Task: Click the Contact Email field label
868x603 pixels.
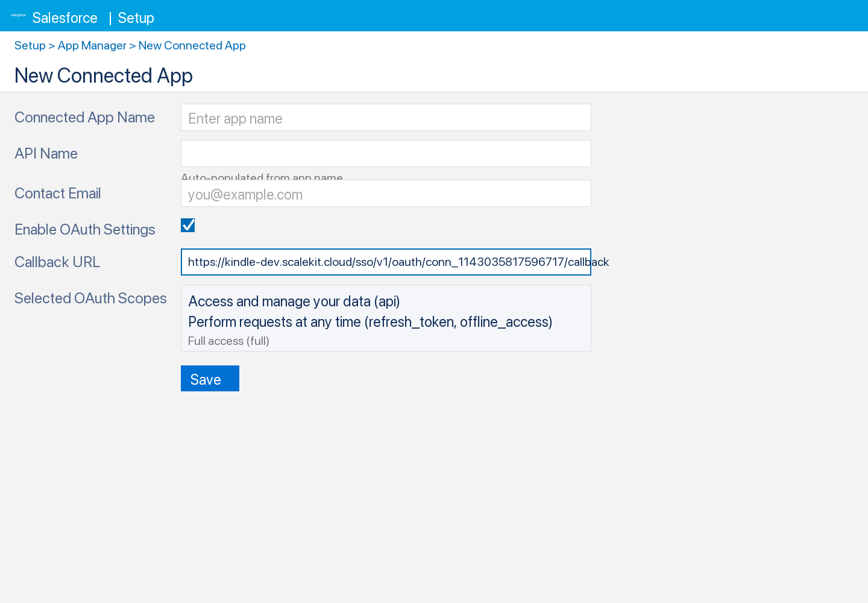Action: (57, 193)
